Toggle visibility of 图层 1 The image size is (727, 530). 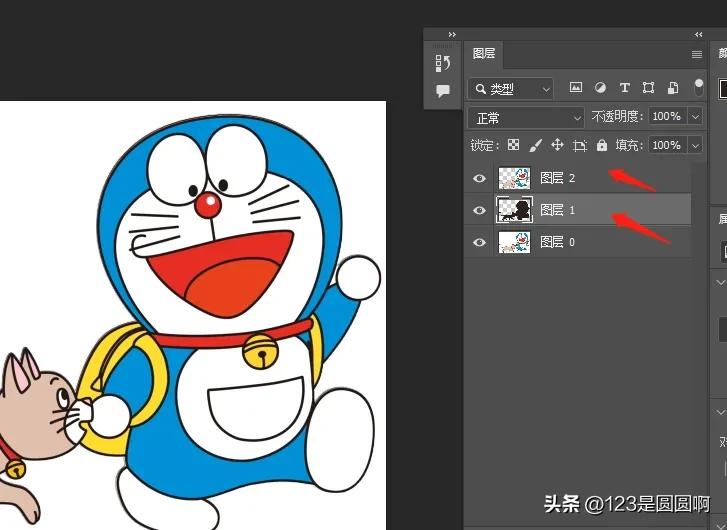(480, 210)
